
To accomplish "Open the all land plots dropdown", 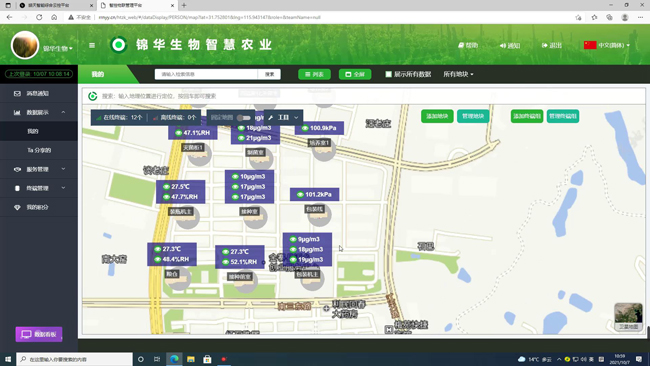I will click(458, 74).
